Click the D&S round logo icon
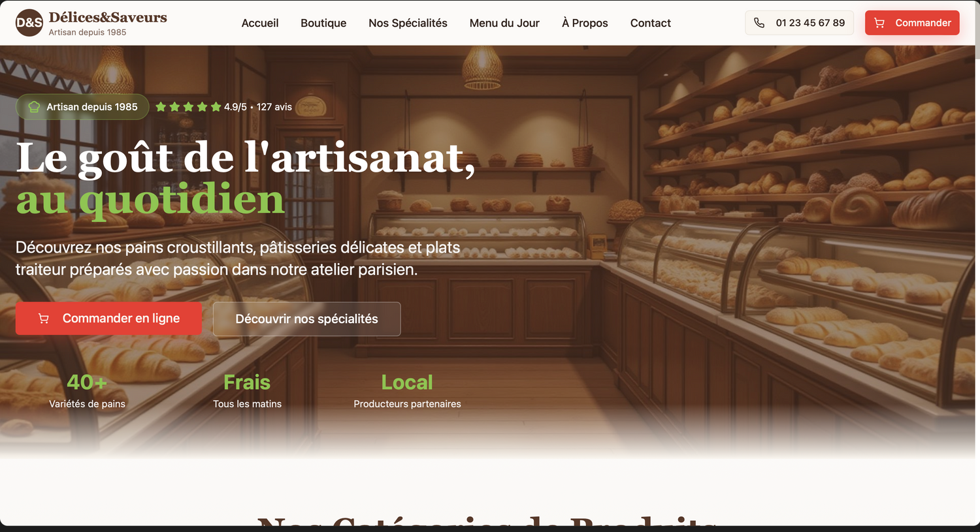Viewport: 980px width, 532px height. click(29, 23)
